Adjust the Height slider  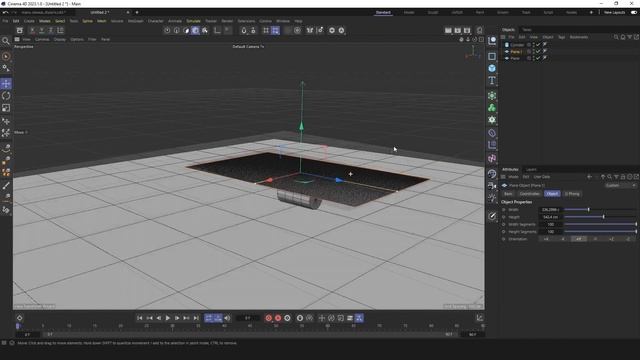[x=600, y=217]
